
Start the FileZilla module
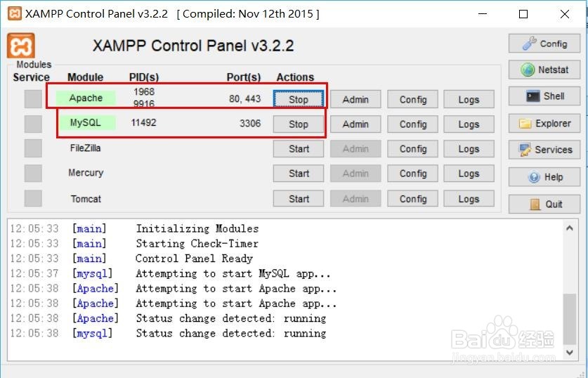[x=299, y=149]
